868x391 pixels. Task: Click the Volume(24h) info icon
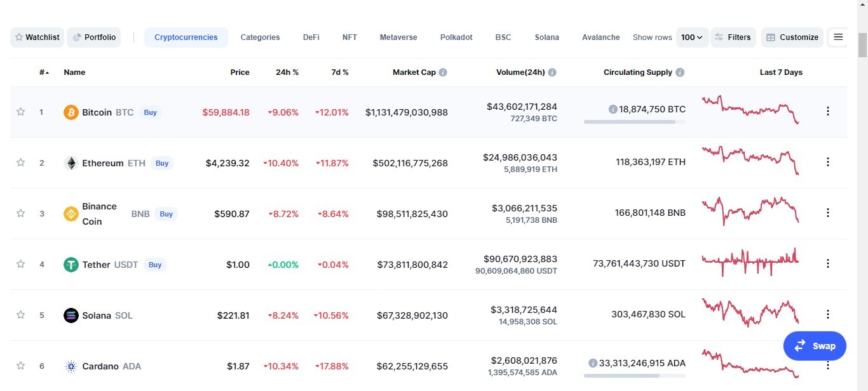tap(552, 72)
